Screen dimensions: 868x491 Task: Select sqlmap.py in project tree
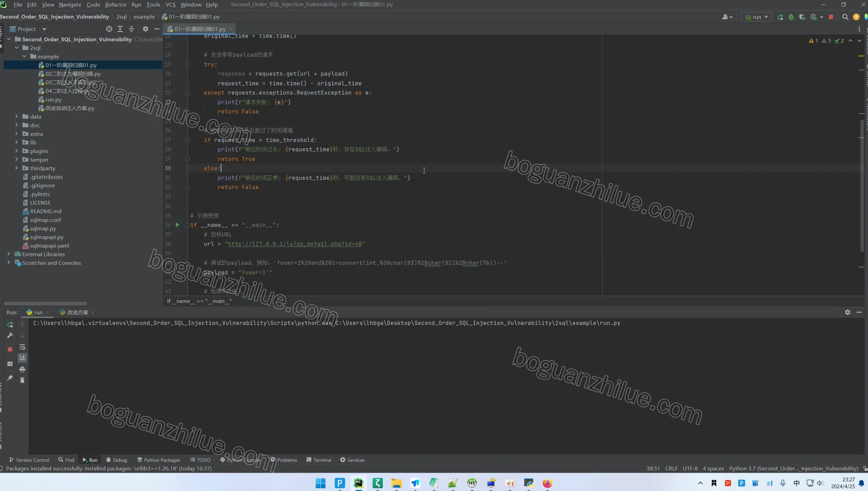click(x=43, y=229)
